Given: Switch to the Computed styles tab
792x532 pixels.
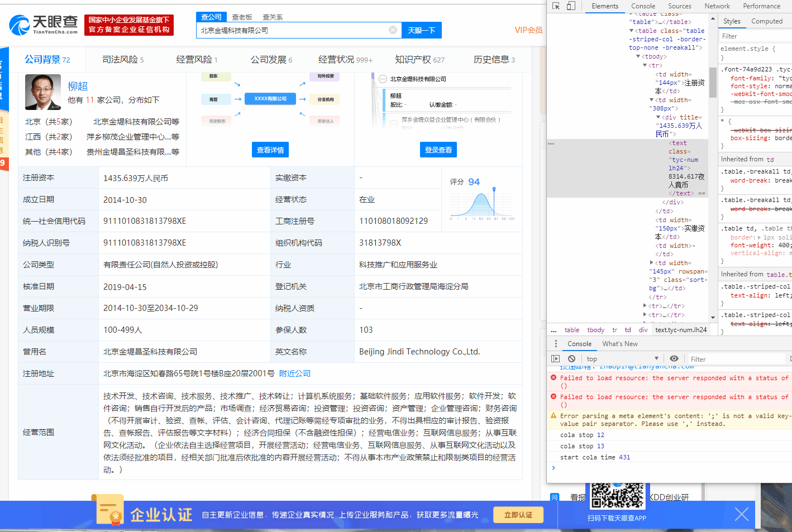Looking at the screenshot, I should click(767, 21).
